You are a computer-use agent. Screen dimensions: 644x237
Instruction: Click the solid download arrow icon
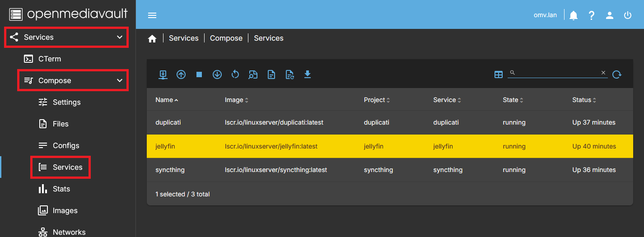[x=308, y=74]
